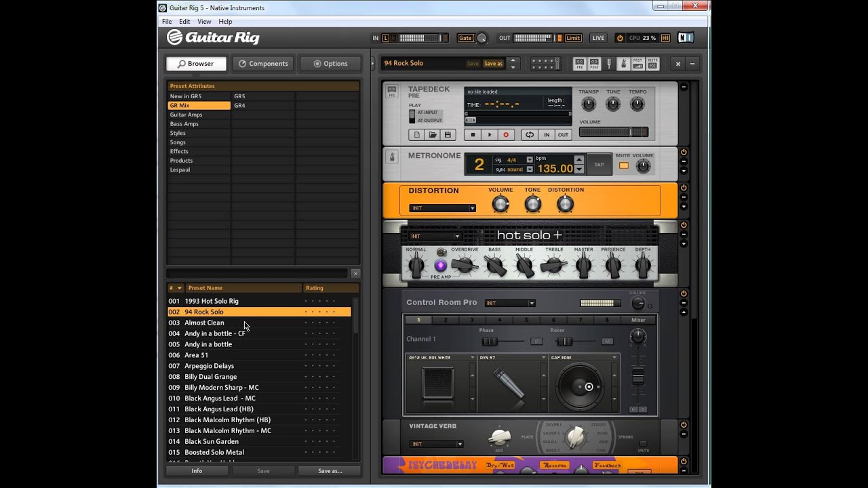
Task: Click the Tapedeck save disk icon
Action: (448, 135)
